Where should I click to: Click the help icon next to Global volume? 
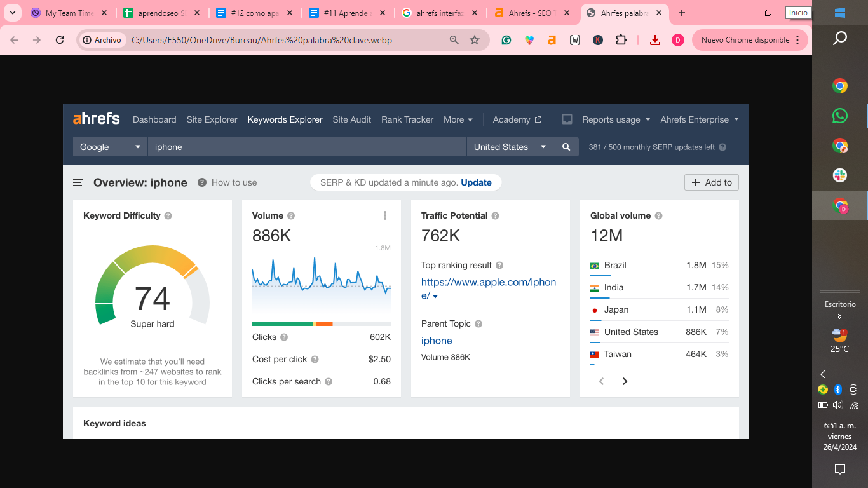[x=659, y=215]
